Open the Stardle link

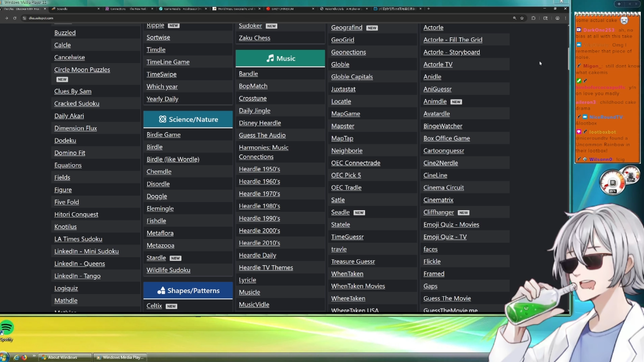(156, 258)
